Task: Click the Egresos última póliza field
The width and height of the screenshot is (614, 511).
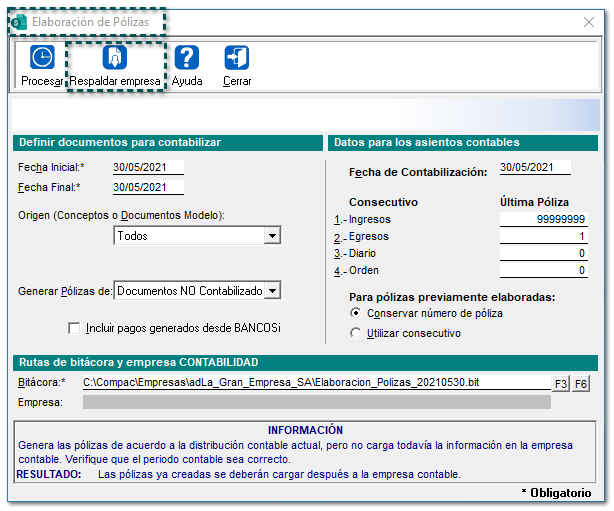Action: coord(544,236)
